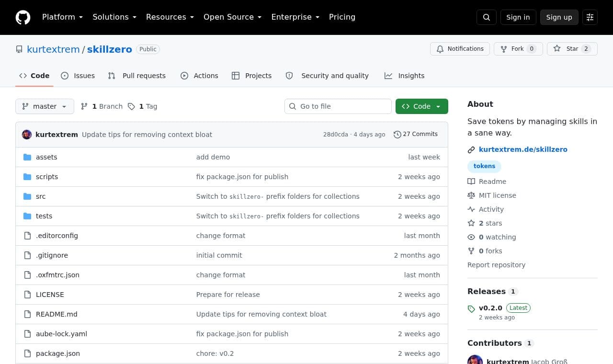Viewport: 613px width, 364px height.
Task: Switch to the Insights tab
Action: pyautogui.click(x=404, y=76)
